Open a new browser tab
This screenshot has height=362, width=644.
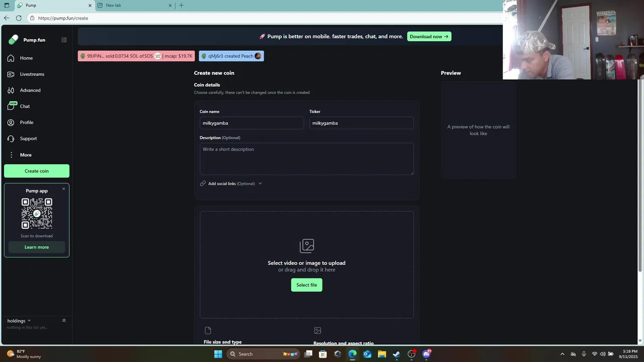click(x=181, y=6)
